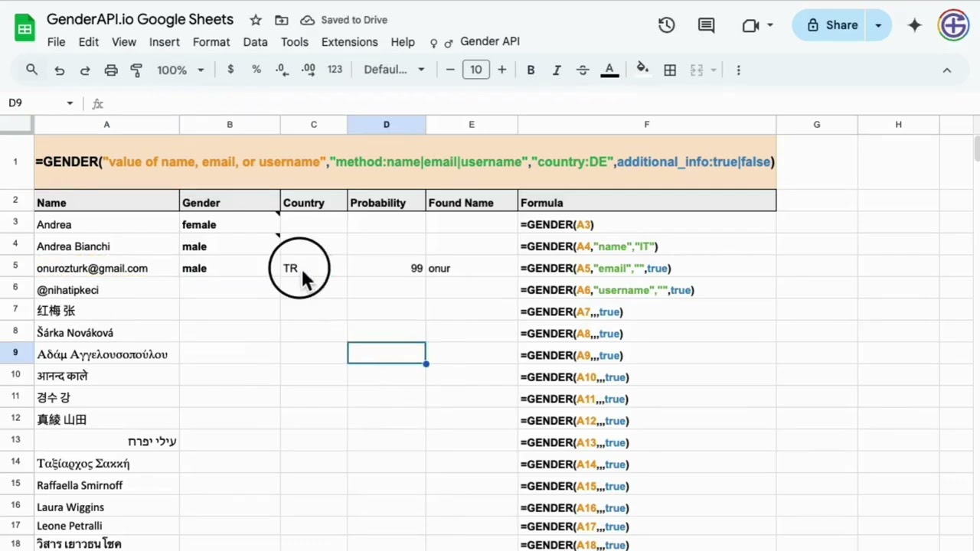Increase font size with plus
This screenshot has height=551, width=980.
pos(501,70)
